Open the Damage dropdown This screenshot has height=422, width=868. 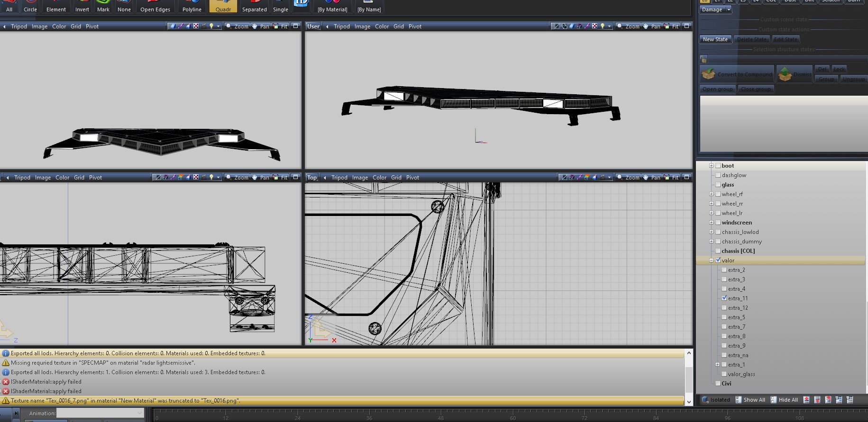pyautogui.click(x=716, y=9)
